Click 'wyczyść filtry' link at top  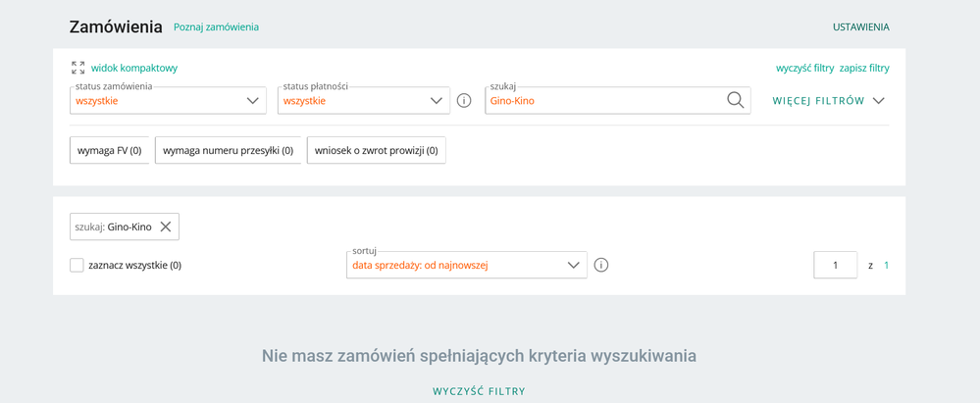tap(804, 69)
